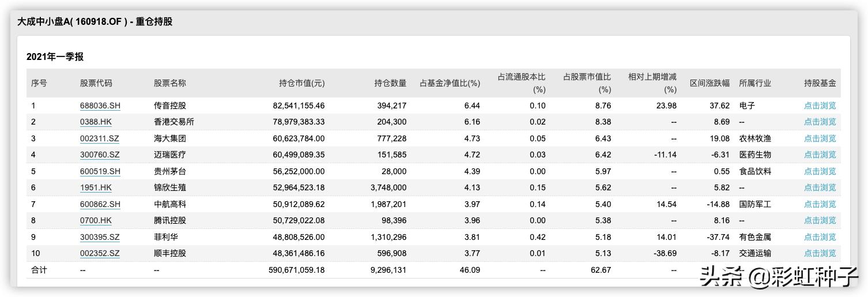This screenshot has width=868, height=297.
Task: Click 点击浏览 in the 顺丰控股 row
Action: pos(820,253)
